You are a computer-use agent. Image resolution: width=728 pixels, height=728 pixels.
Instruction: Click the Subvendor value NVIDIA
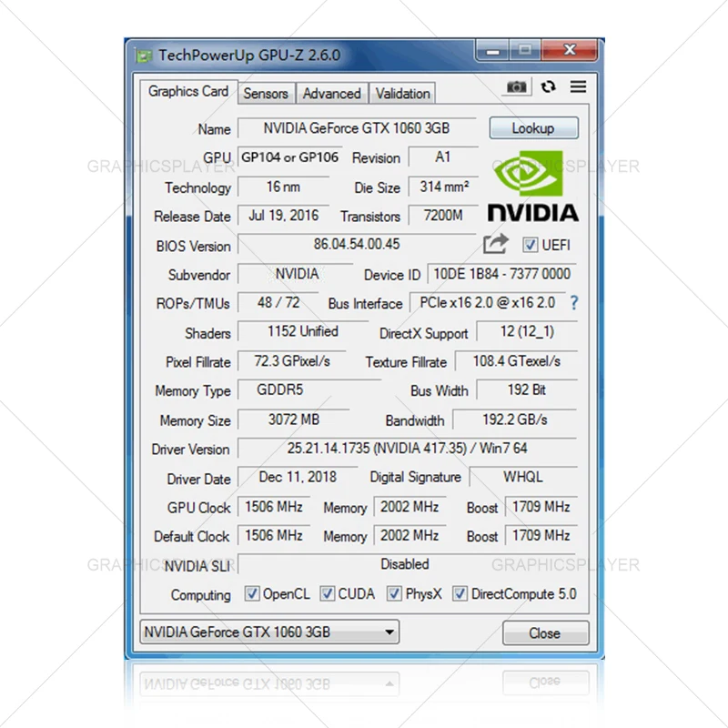click(x=296, y=274)
